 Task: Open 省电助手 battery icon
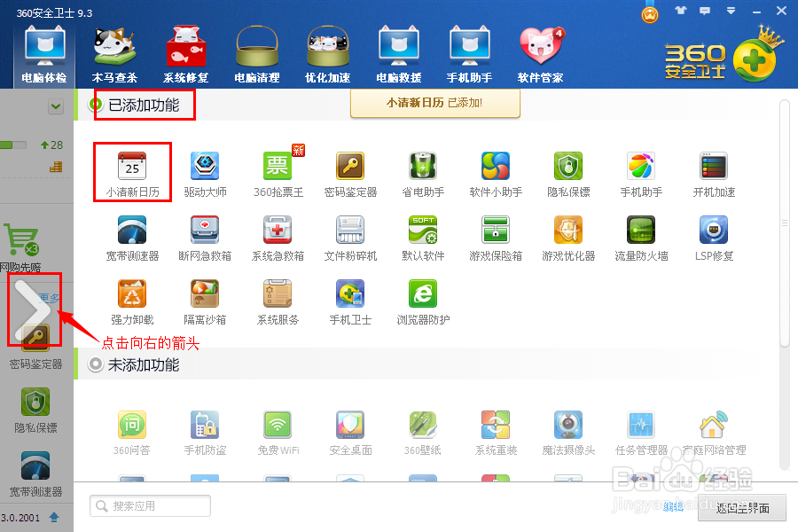tap(423, 174)
